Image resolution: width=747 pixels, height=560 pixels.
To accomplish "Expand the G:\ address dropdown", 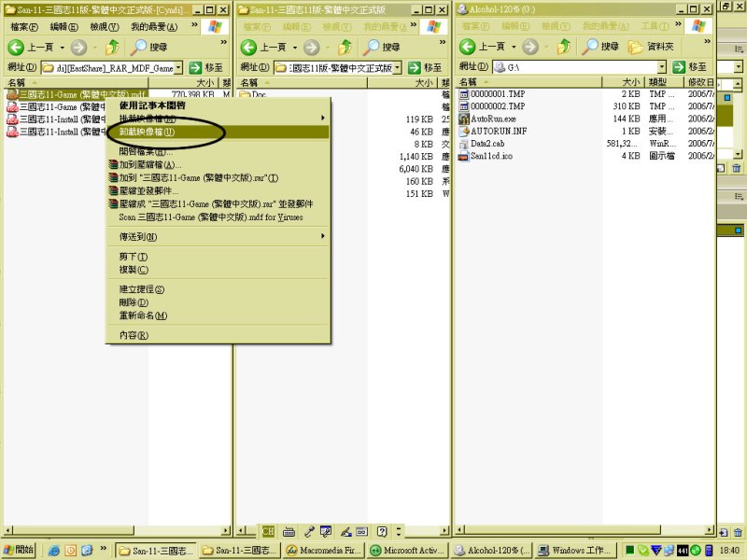I will point(661,67).
